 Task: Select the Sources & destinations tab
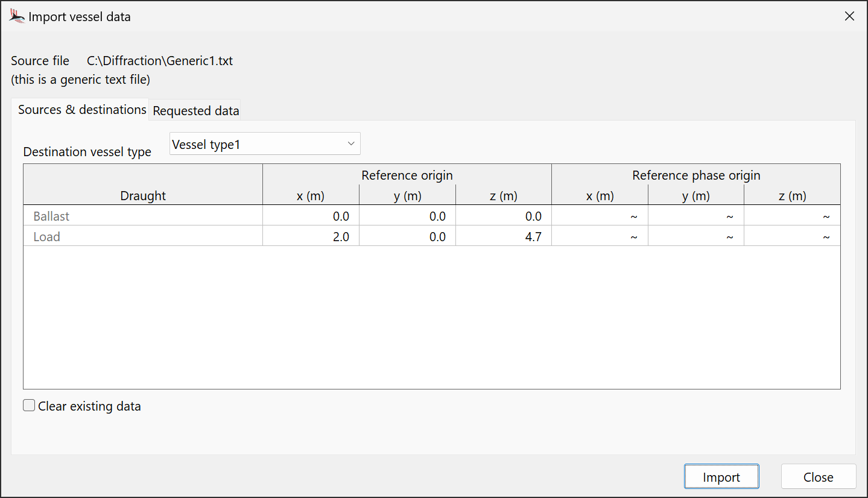pyautogui.click(x=82, y=110)
